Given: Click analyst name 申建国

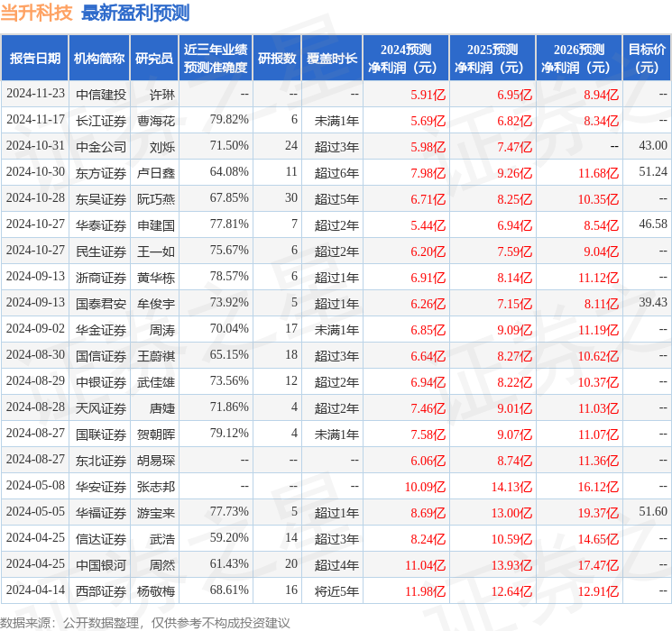Looking at the screenshot, I should pos(156,224).
